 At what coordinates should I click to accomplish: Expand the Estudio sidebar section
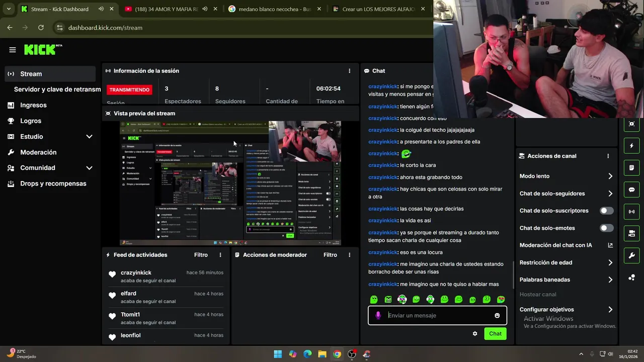(x=89, y=137)
